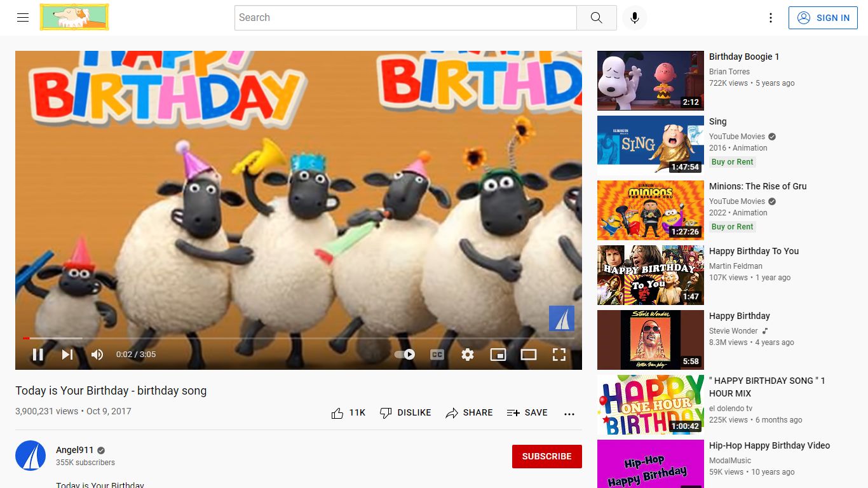Open Happy Birthday To You thumbnail
The image size is (868, 488).
click(651, 275)
